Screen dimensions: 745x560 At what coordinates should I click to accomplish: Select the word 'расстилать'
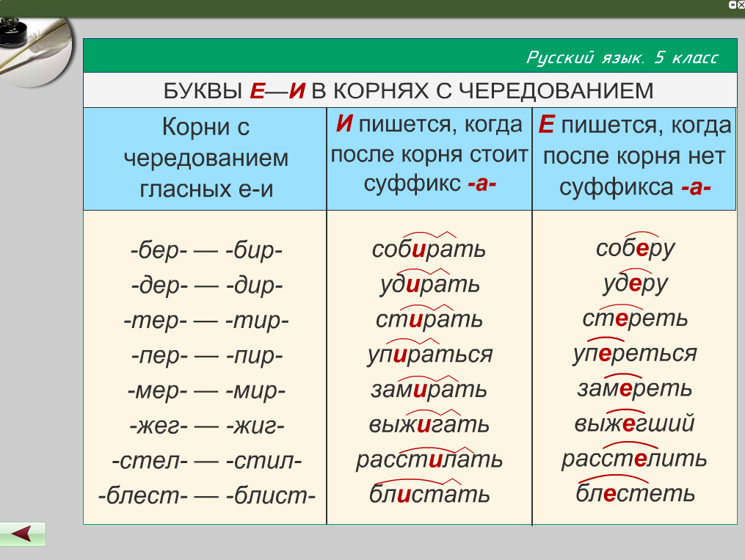tap(429, 459)
